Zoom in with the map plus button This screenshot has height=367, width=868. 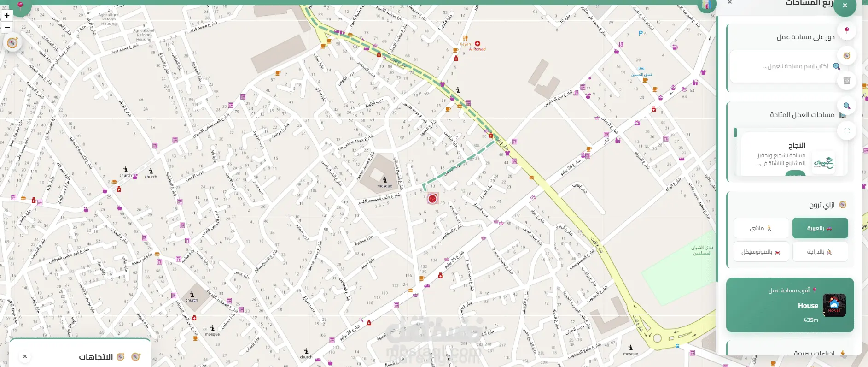(7, 15)
